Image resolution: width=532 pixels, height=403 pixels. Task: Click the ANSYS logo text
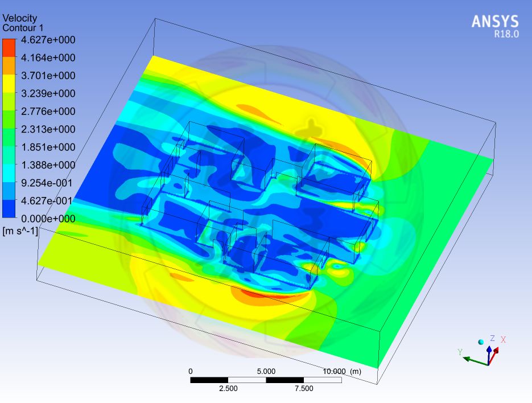pos(495,22)
